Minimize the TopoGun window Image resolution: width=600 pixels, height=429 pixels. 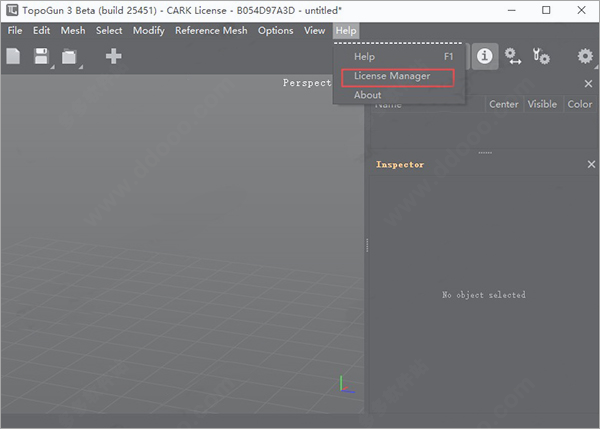[512, 10]
